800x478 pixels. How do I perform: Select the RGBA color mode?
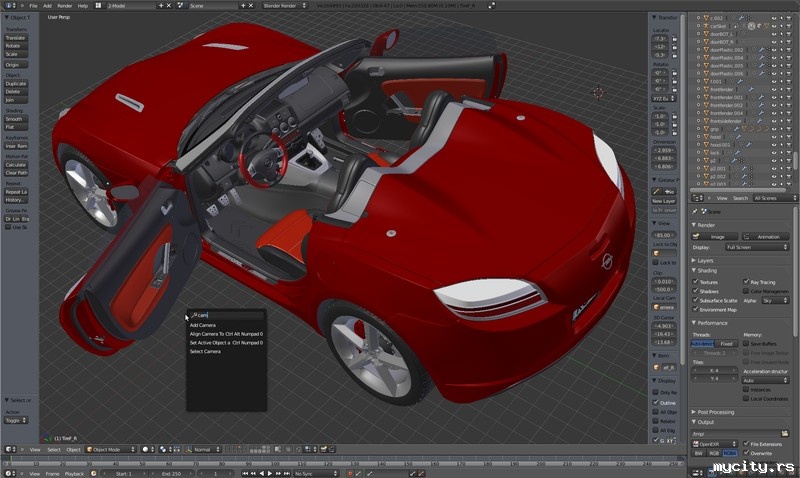point(730,453)
